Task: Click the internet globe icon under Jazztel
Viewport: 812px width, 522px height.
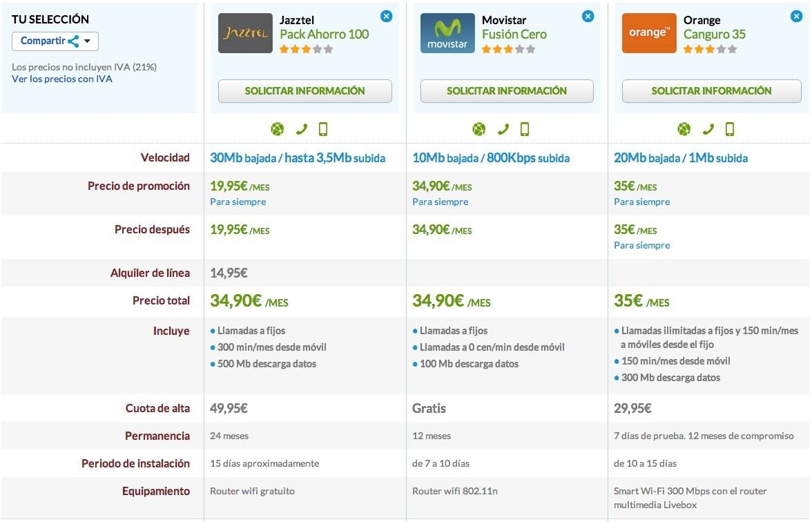Action: (x=277, y=129)
